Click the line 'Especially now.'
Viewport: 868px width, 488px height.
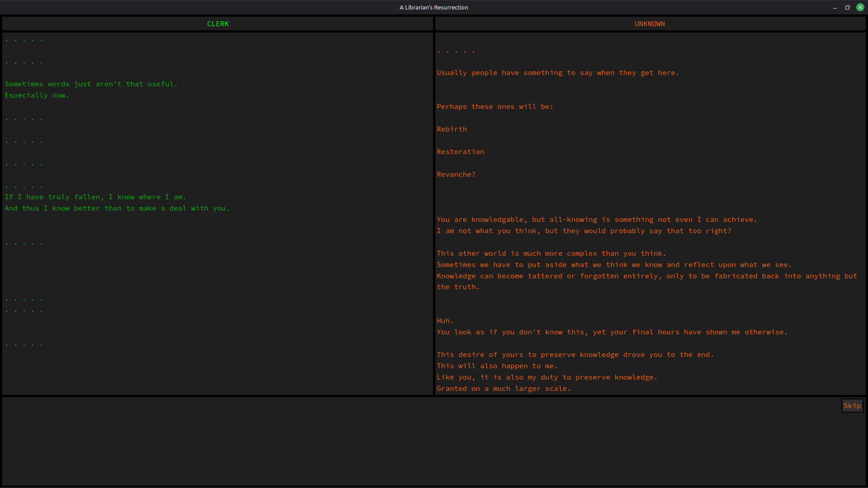click(x=37, y=95)
